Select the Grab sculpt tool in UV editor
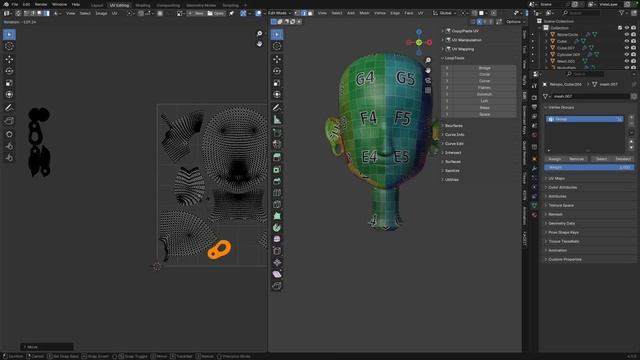 point(9,134)
